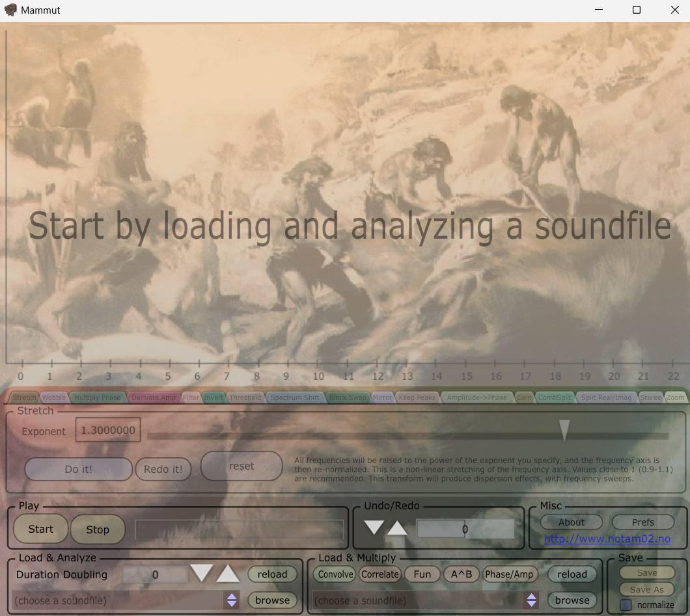The width and height of the screenshot is (690, 616).
Task: Click the Phase/Amp button
Action: tap(509, 574)
